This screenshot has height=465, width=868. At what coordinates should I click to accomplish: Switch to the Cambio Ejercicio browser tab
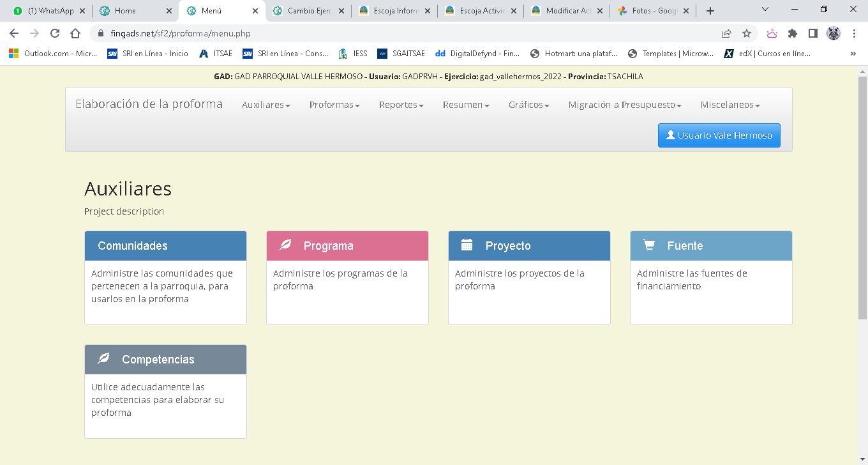tap(309, 11)
